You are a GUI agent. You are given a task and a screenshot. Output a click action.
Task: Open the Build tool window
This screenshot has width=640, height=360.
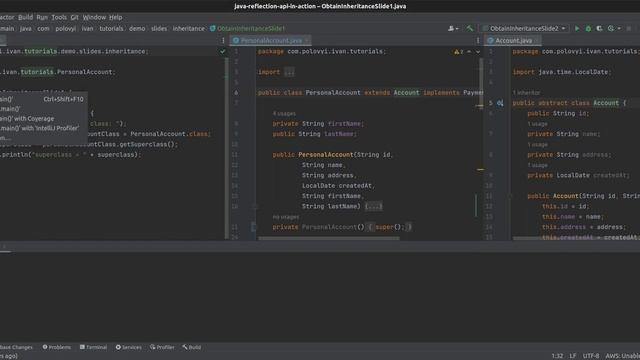tap(192, 347)
